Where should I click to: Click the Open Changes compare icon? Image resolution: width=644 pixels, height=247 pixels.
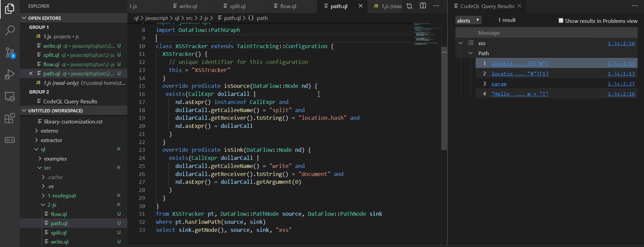(x=409, y=6)
